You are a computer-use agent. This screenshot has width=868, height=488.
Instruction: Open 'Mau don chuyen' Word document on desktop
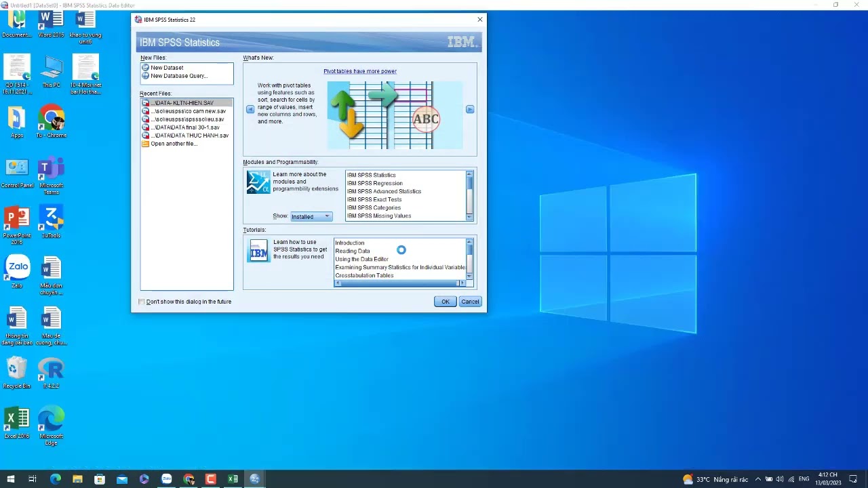coord(51,275)
